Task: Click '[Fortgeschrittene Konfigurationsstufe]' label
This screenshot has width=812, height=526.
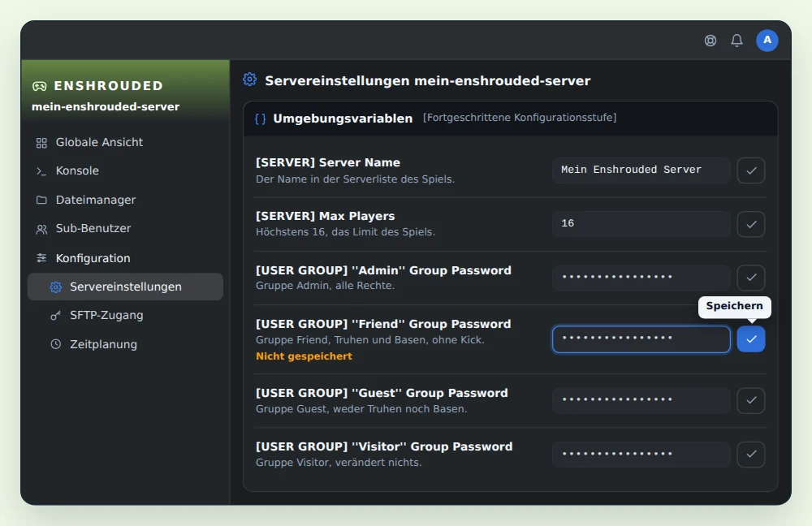Action: [520, 118]
